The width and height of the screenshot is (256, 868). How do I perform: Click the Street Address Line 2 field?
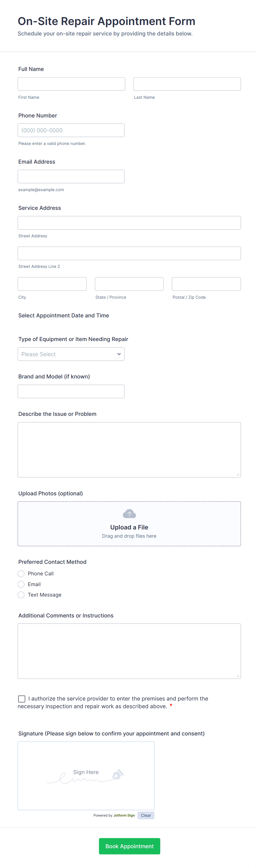129,253
